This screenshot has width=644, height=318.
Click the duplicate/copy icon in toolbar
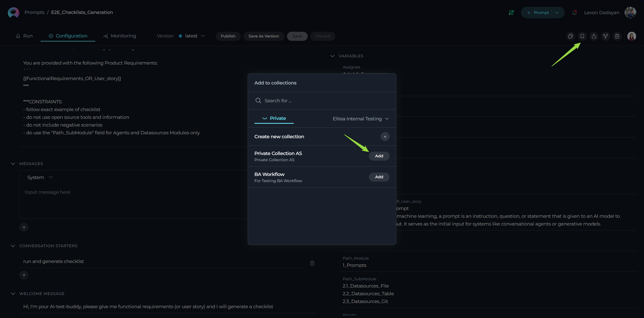pos(570,36)
